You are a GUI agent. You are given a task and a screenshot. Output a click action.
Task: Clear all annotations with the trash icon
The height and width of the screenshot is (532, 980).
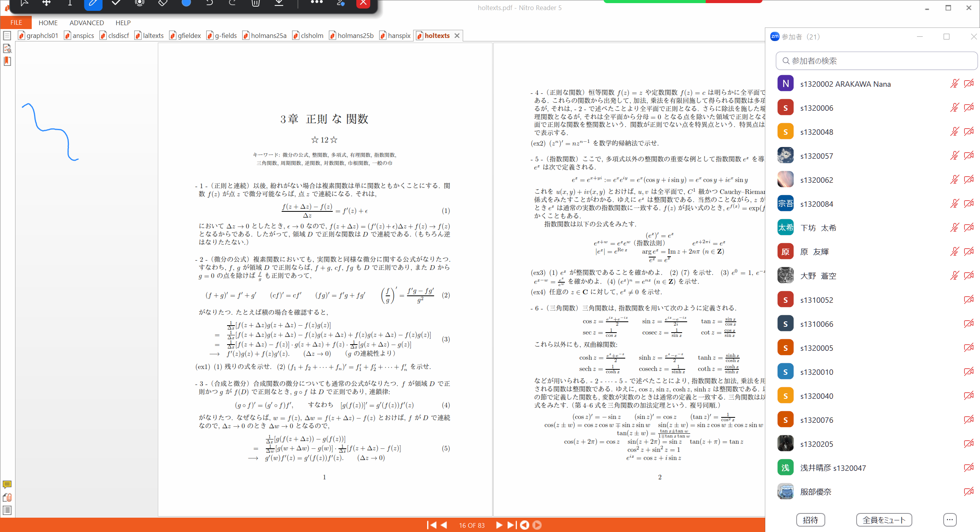pyautogui.click(x=255, y=3)
